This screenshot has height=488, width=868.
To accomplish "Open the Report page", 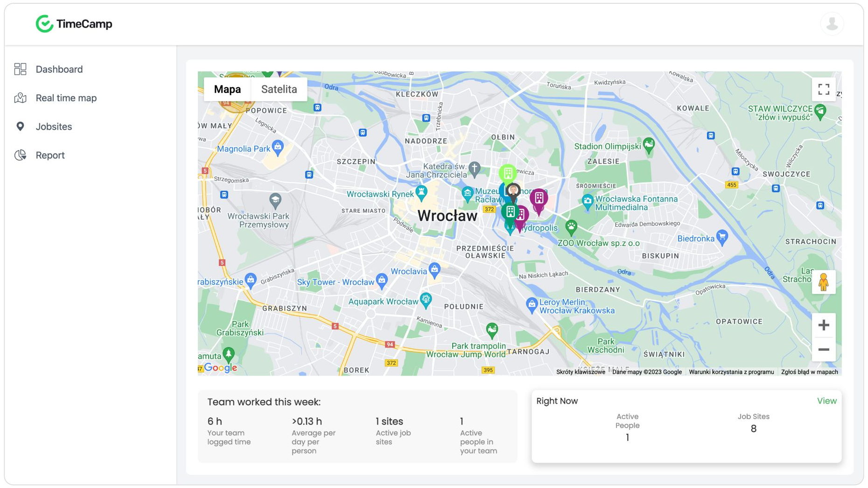I will pos(50,155).
